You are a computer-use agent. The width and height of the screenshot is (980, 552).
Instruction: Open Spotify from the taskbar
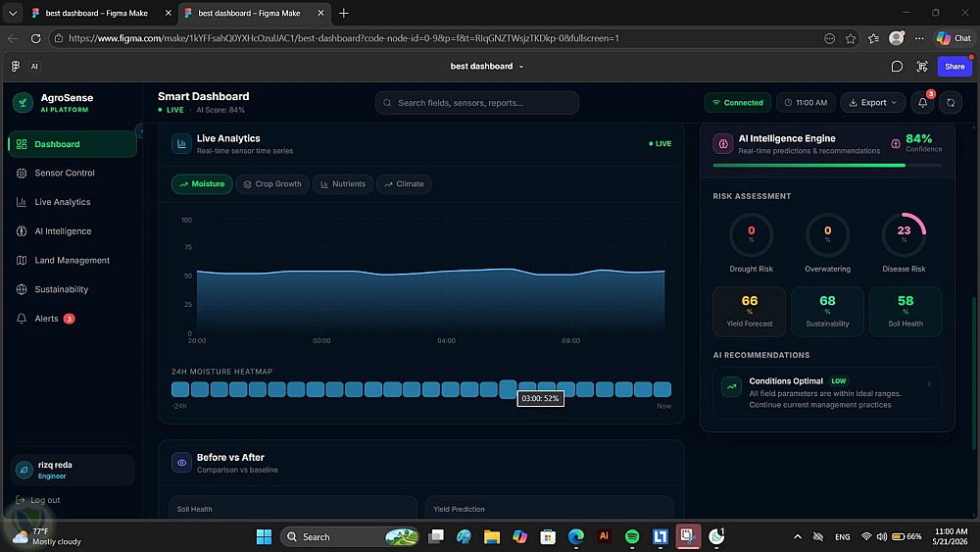pyautogui.click(x=632, y=536)
